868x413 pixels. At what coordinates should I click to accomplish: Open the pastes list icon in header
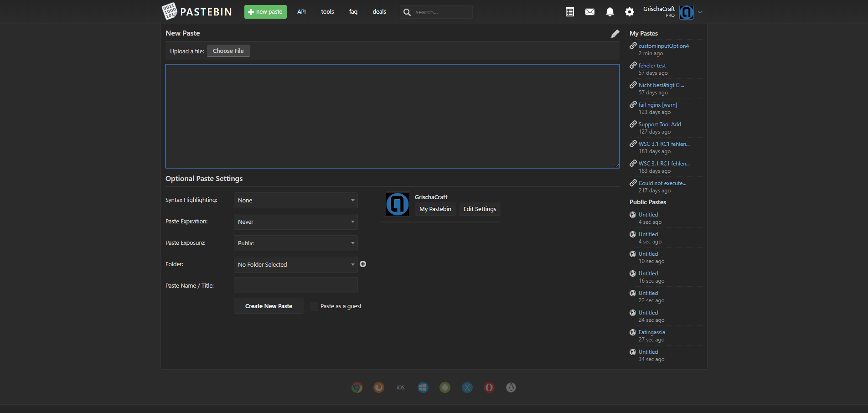pos(569,12)
